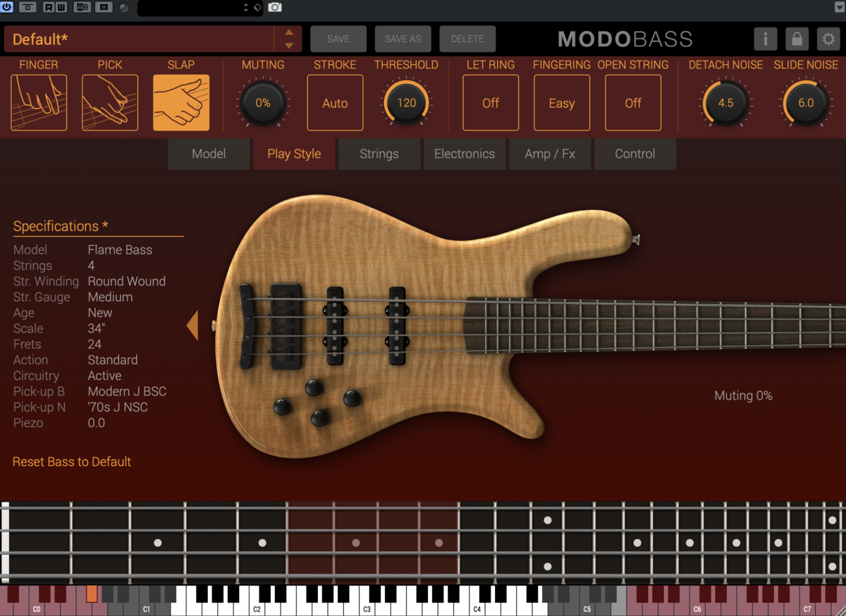
Task: Click the host preset diamond icon
Action: pos(257,7)
